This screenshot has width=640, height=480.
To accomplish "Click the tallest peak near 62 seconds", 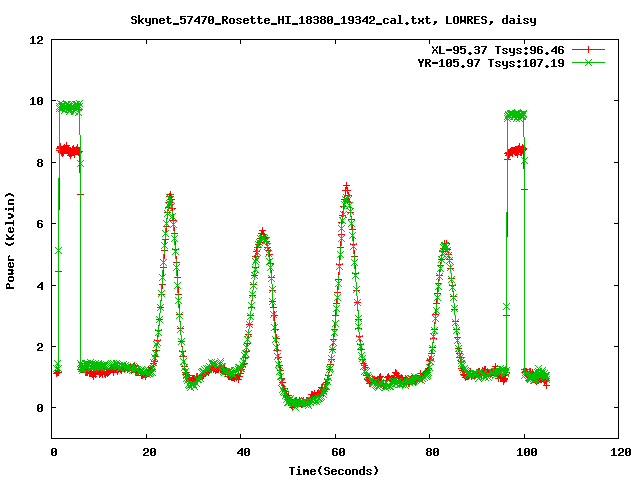I will (x=347, y=189).
